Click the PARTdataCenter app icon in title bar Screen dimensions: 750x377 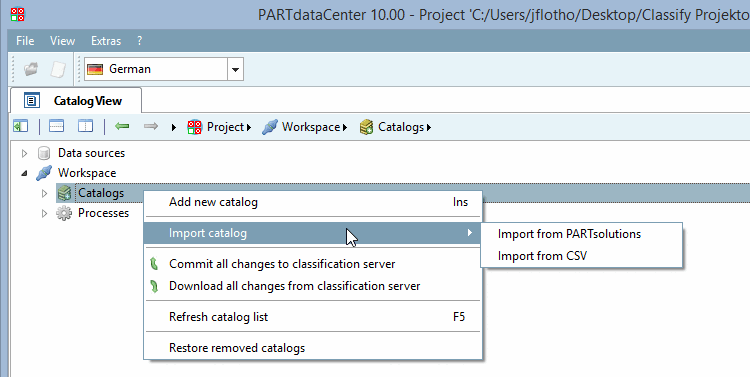(x=17, y=14)
